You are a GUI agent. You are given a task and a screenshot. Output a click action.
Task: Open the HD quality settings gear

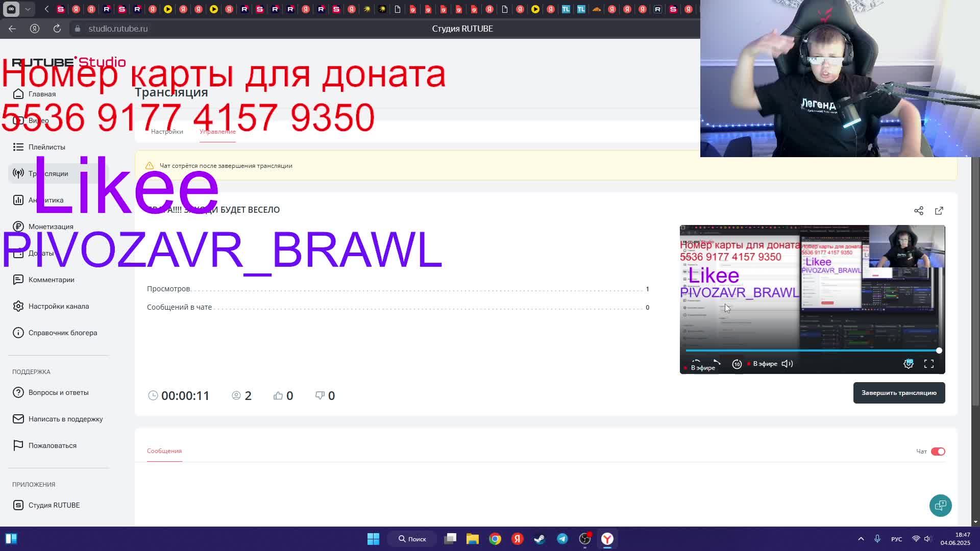pos(909,364)
